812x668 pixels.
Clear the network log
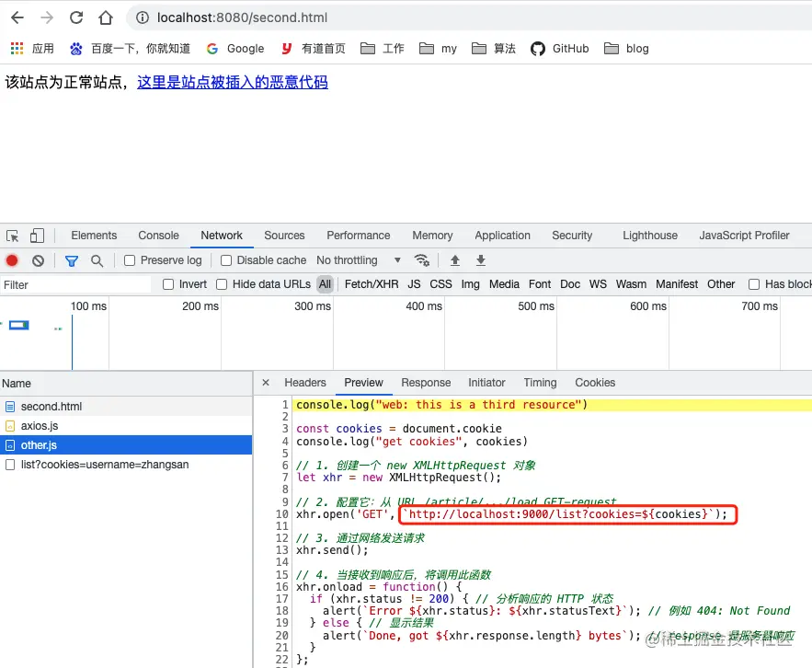(38, 260)
